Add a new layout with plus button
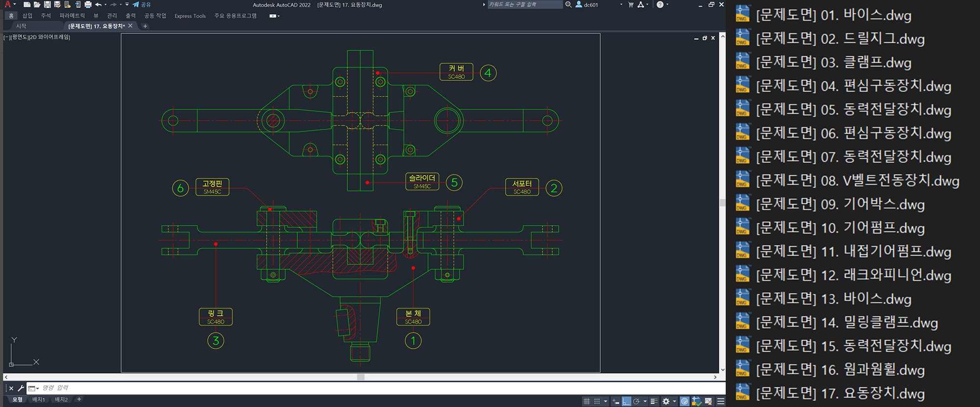 click(x=79, y=399)
